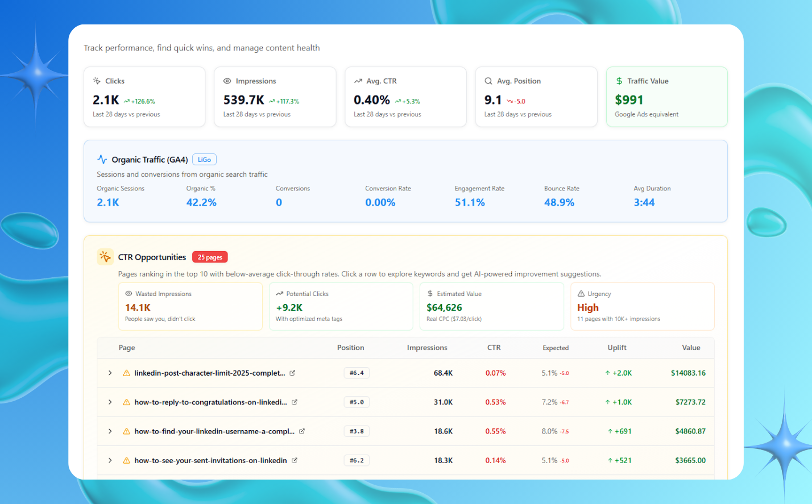This screenshot has width=812, height=504.
Task: Open external link for linkedin-post-character-limit page
Action: coord(292,373)
